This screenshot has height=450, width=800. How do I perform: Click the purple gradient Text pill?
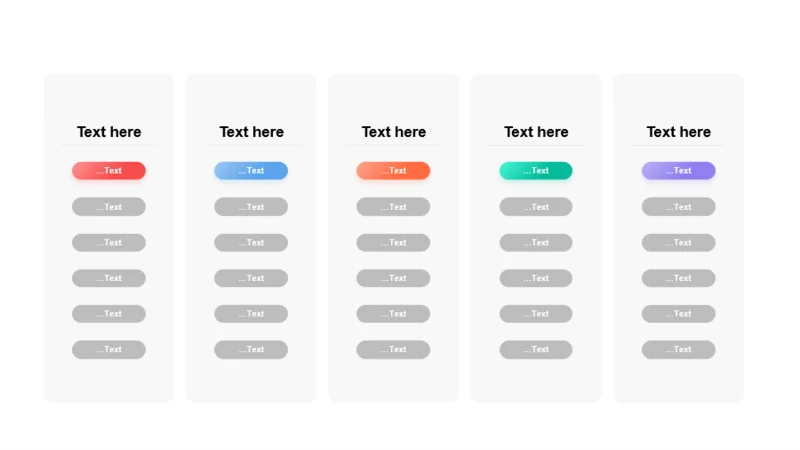[x=679, y=170]
